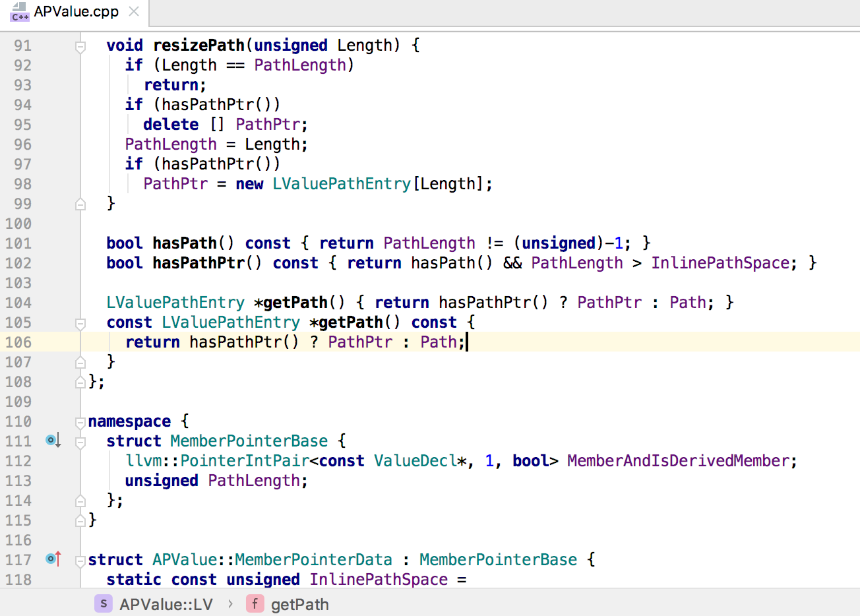Close the APValue.cpp tab
This screenshot has height=616, width=860.
(x=134, y=11)
